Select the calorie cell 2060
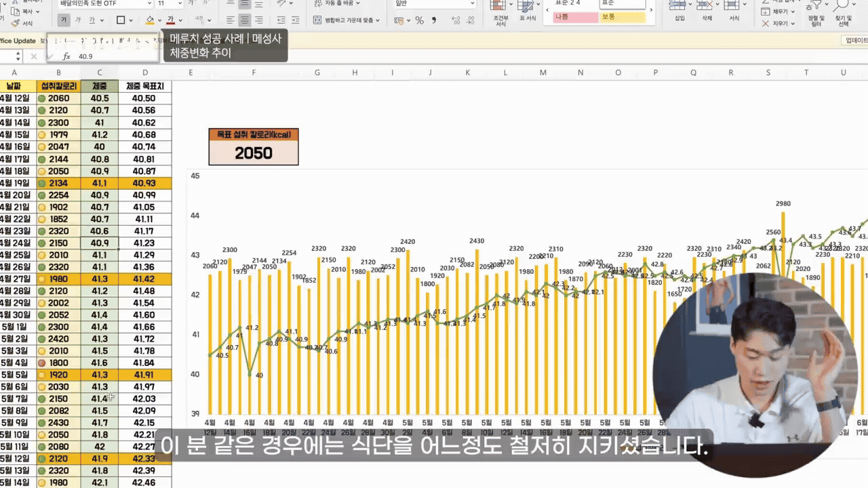Viewport: 868px width, 488px height. click(58, 98)
